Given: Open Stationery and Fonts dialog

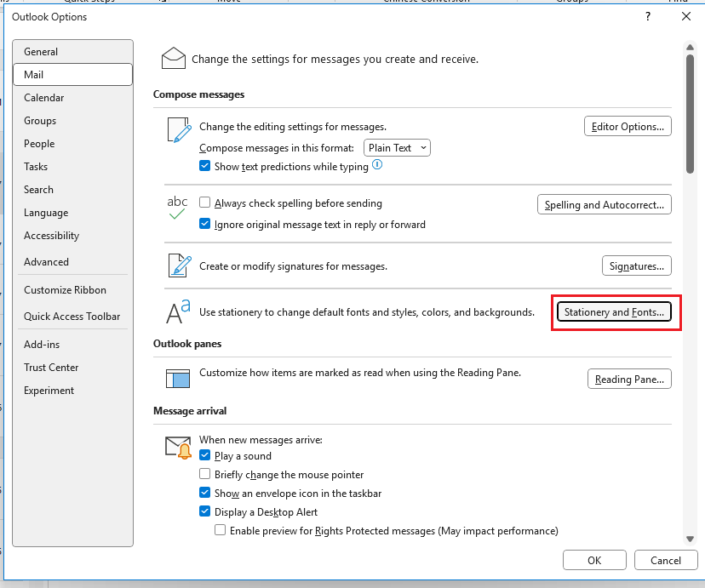Looking at the screenshot, I should pyautogui.click(x=614, y=311).
